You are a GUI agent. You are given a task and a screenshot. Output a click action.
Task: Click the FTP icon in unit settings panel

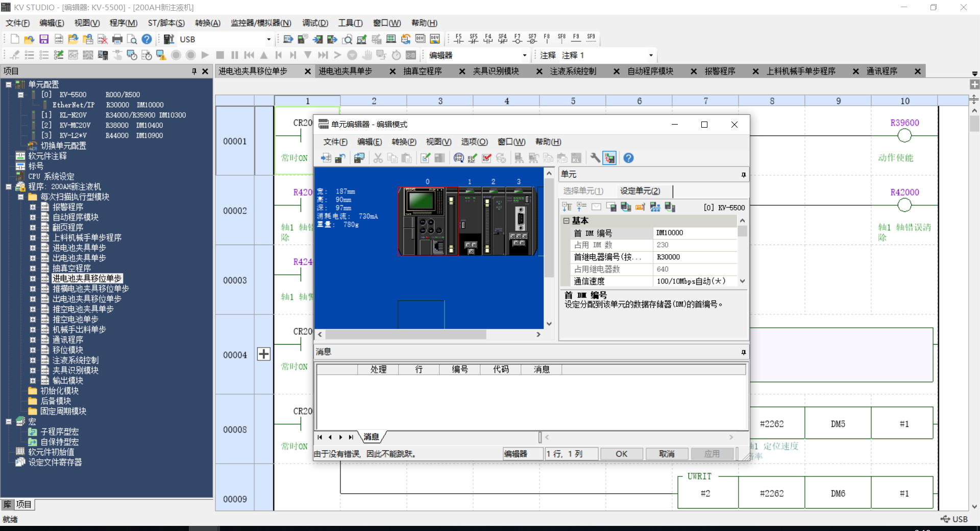[x=640, y=207]
